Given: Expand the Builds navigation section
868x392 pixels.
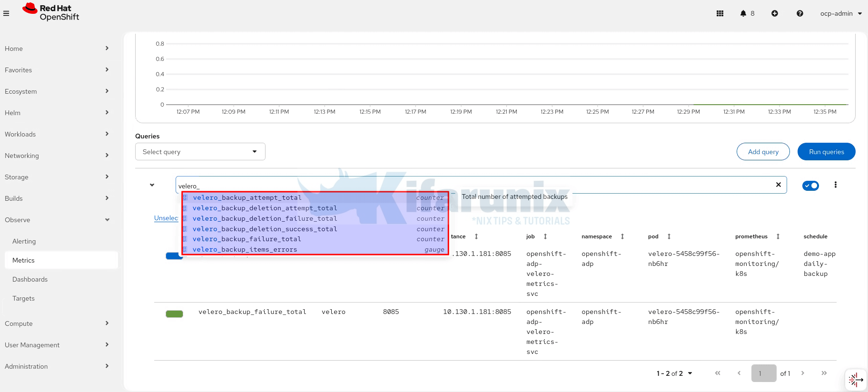Looking at the screenshot, I should tap(57, 198).
